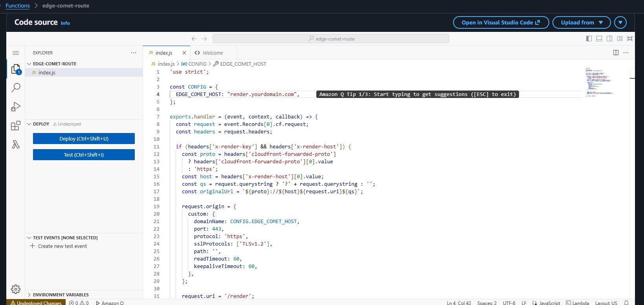Open the Manage gear icon
The image size is (644, 305).
[16, 289]
